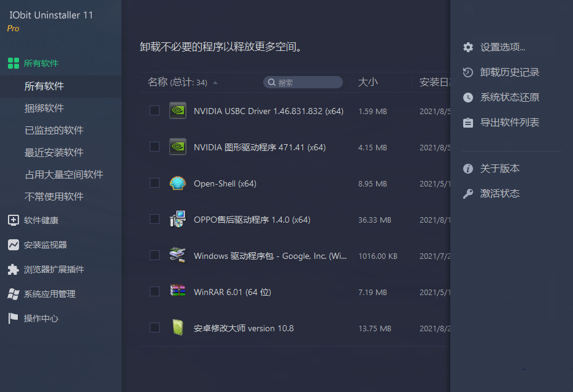Click size value 7.19 MB

coord(372,292)
